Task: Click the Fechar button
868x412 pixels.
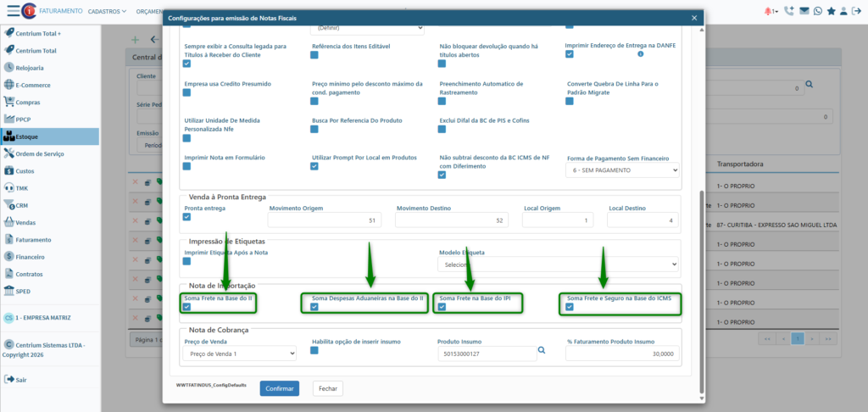Action: point(328,388)
